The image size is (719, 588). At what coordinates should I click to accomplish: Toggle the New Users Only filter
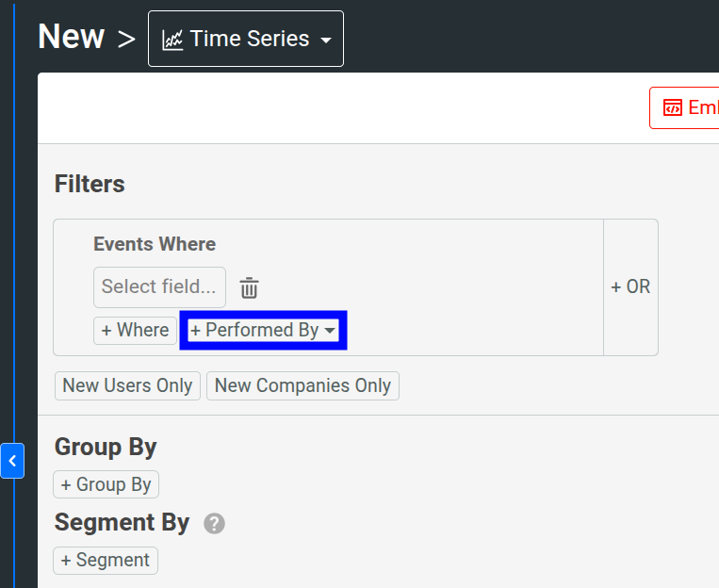coord(127,385)
